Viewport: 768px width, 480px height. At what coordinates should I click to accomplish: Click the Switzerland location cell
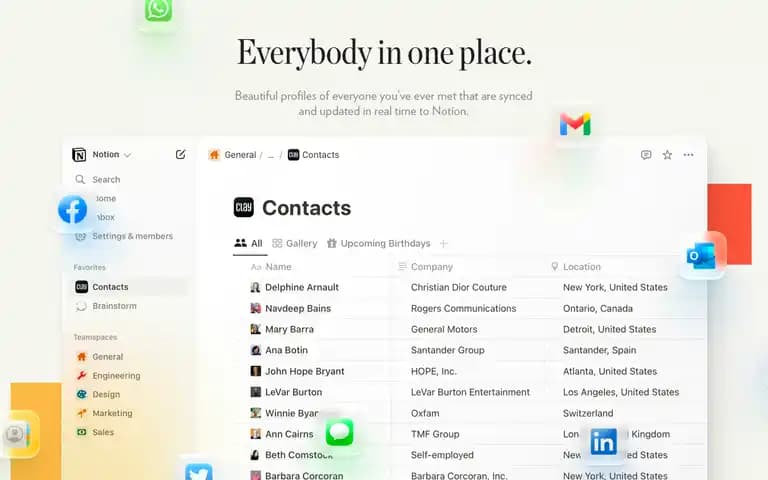click(x=588, y=413)
